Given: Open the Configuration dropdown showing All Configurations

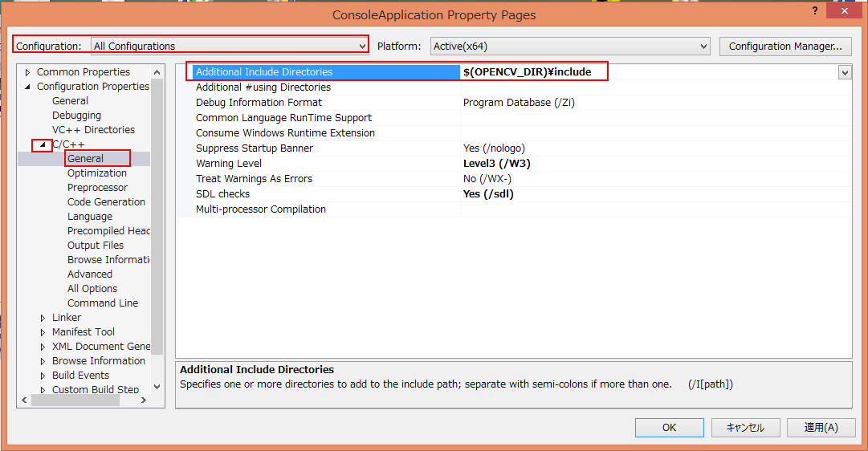Looking at the screenshot, I should (x=229, y=46).
